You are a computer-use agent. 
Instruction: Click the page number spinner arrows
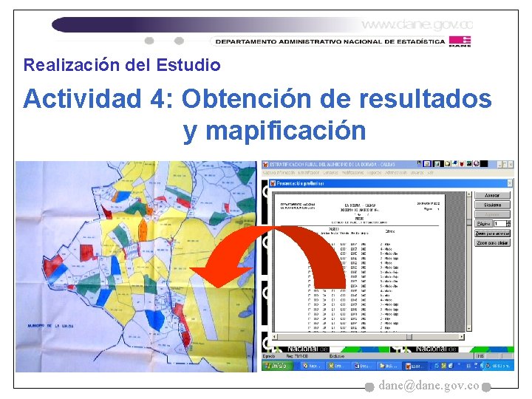[508, 224]
